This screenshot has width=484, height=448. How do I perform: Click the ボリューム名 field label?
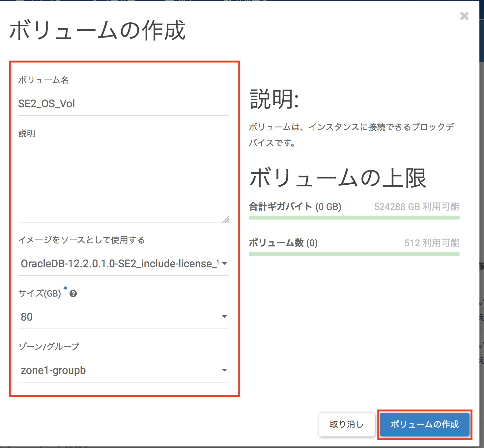pos(43,80)
